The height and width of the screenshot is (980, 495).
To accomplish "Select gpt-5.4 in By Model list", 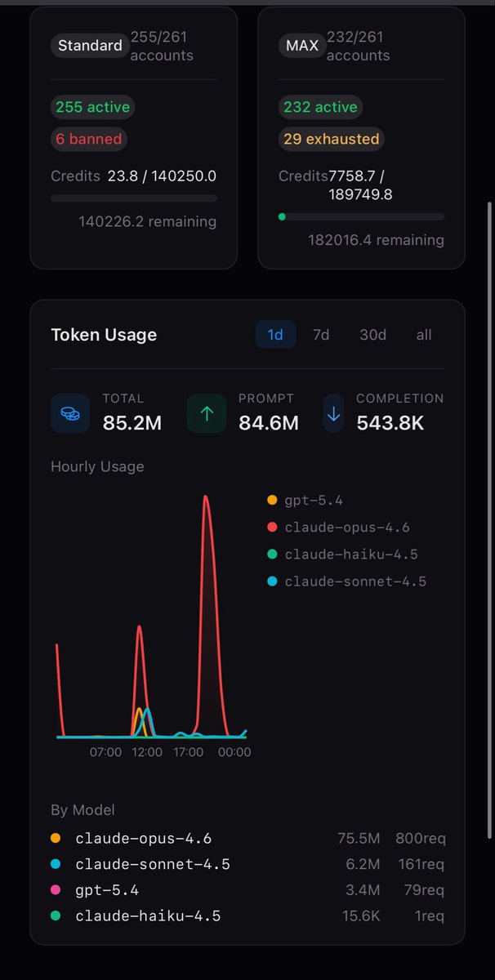I will 248,890.
